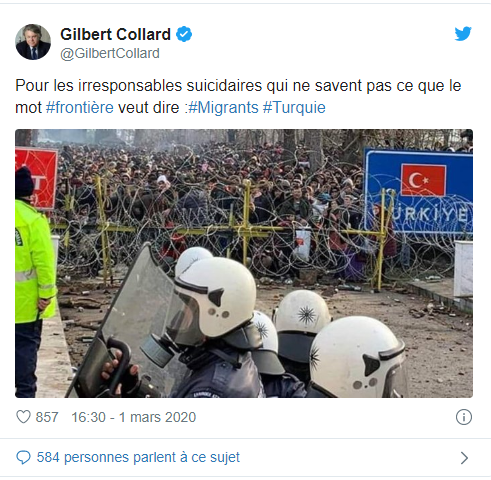Viewport: 491px width, 480px height.
Task: Click the 16:30 - 1 mars 2020 timestamp
Action: click(134, 417)
